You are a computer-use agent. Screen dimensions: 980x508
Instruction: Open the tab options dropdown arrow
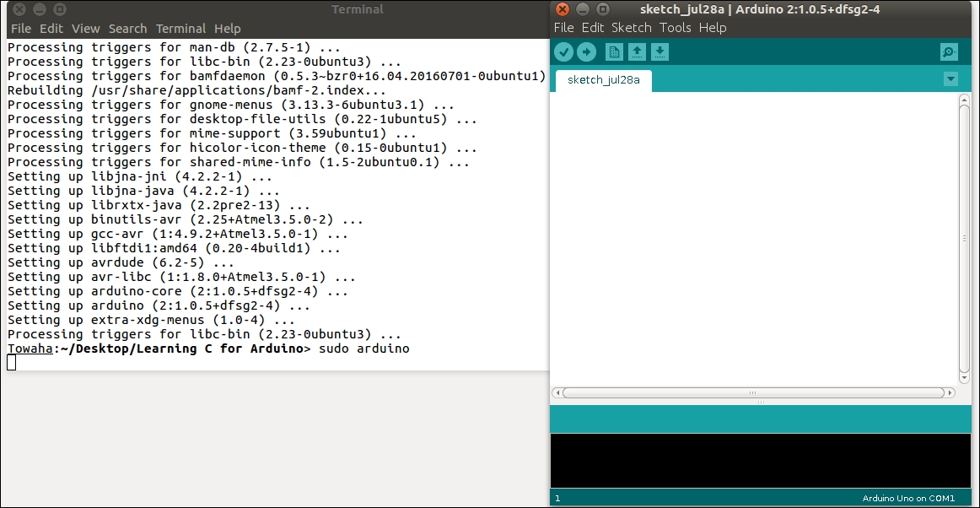click(x=950, y=79)
